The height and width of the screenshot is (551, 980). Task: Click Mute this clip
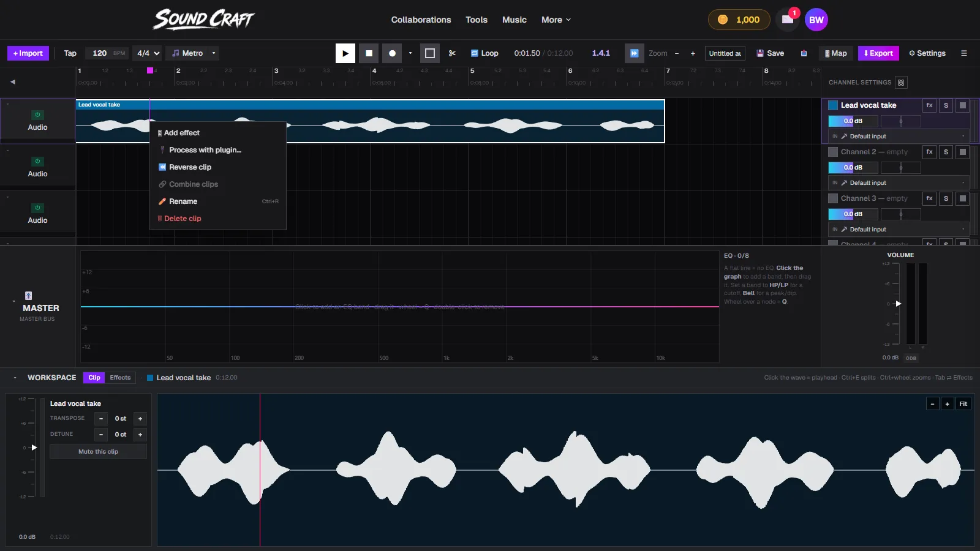[x=98, y=452]
